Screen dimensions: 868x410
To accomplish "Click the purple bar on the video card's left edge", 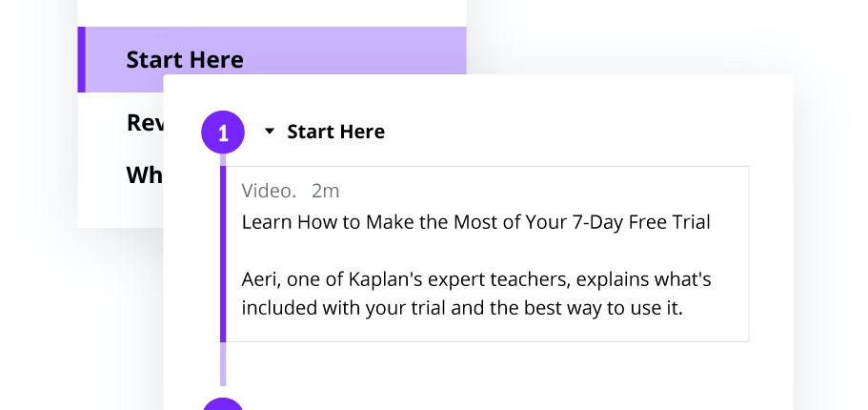I will (223, 254).
